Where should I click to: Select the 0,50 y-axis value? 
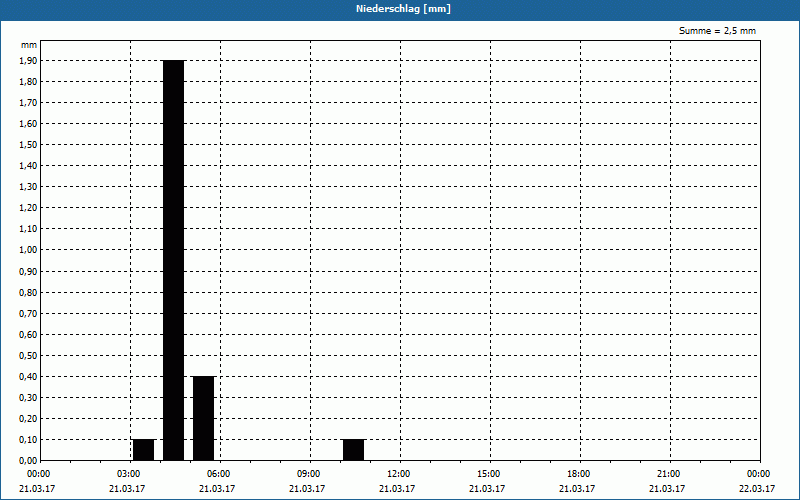tap(28, 356)
